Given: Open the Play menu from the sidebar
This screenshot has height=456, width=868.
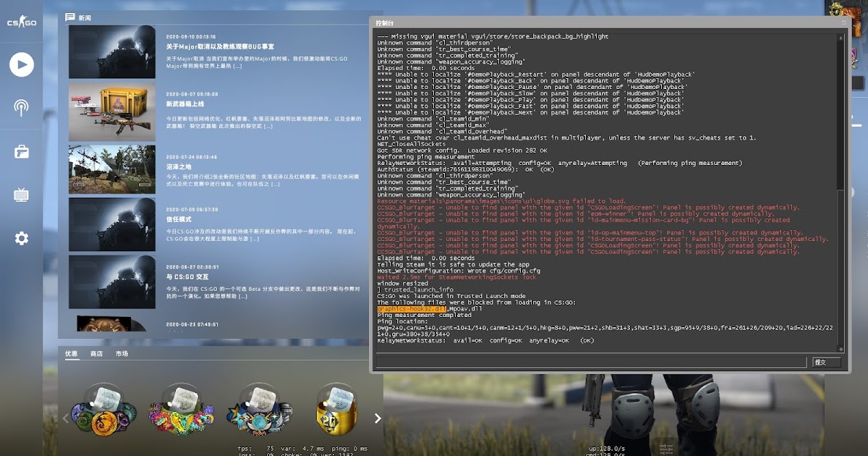Looking at the screenshot, I should (x=22, y=64).
